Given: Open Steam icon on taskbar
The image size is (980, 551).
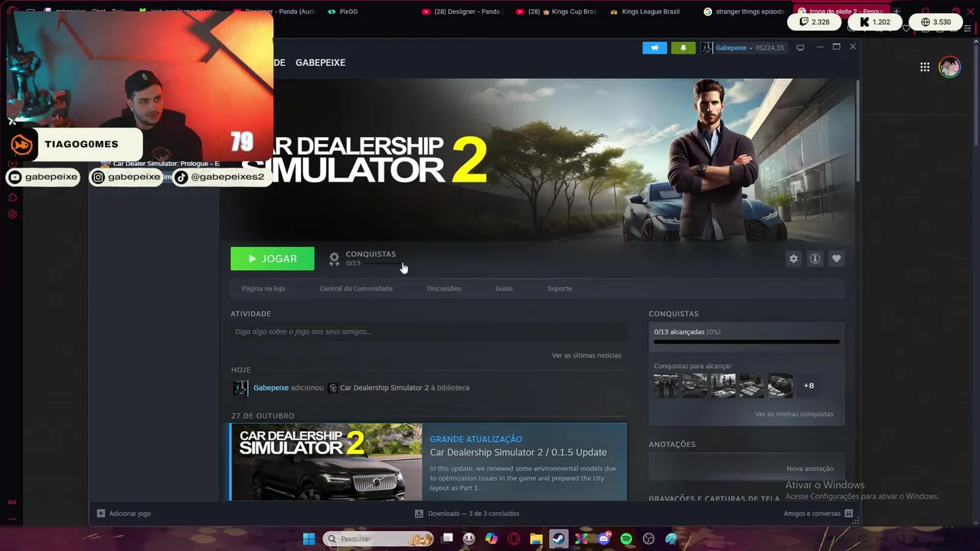Looking at the screenshot, I should [x=559, y=539].
